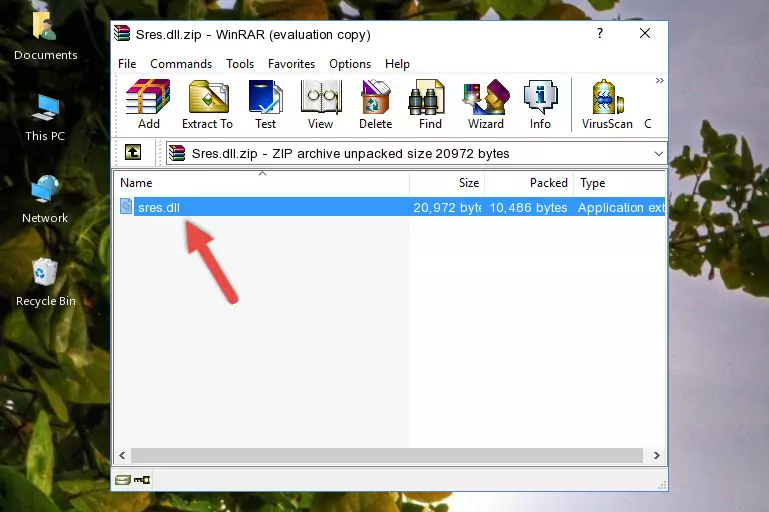Viewport: 769px width, 512px height.
Task: Click the Extract To toolbar icon
Action: [207, 104]
